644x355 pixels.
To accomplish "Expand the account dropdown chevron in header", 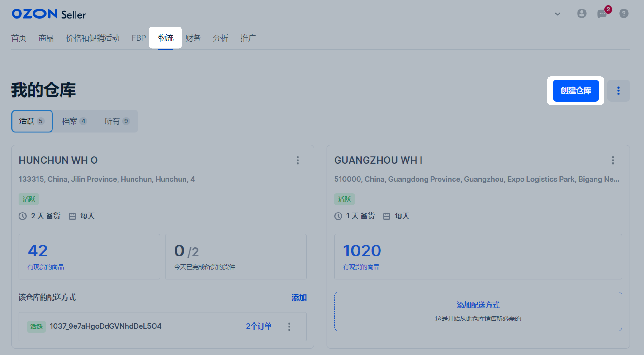I will point(558,14).
